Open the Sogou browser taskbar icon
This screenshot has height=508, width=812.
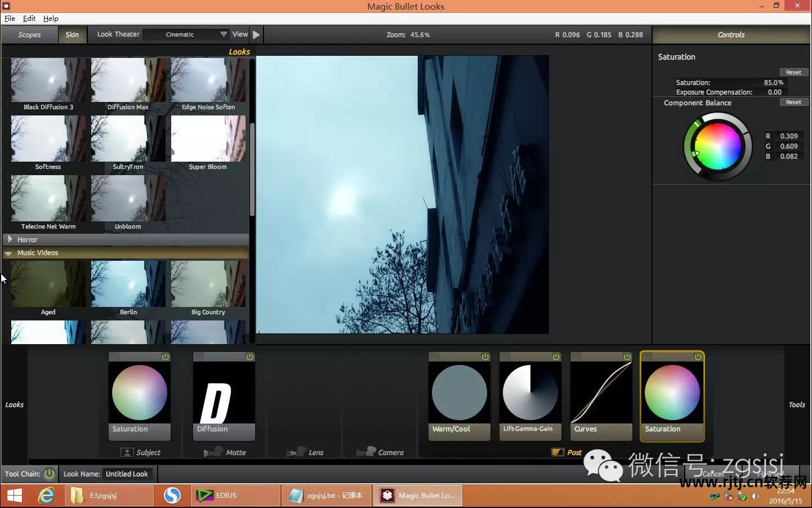coord(172,496)
